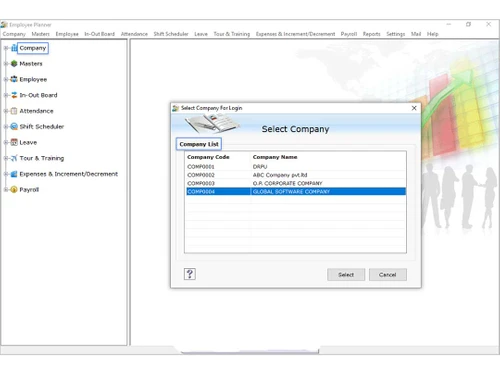Open the In-Out Board menu
Viewport: 500px width, 375px height.
[x=100, y=34]
